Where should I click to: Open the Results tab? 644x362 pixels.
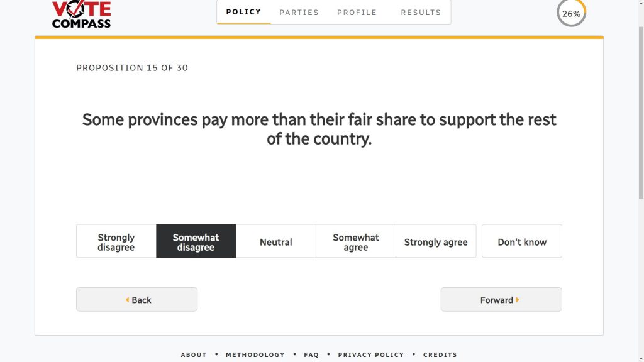click(421, 12)
